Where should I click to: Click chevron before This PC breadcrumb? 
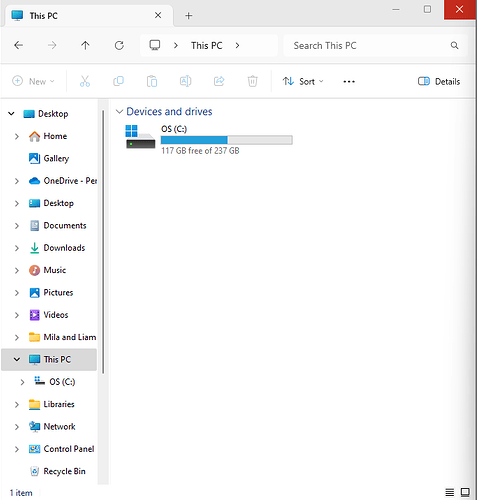click(x=176, y=45)
